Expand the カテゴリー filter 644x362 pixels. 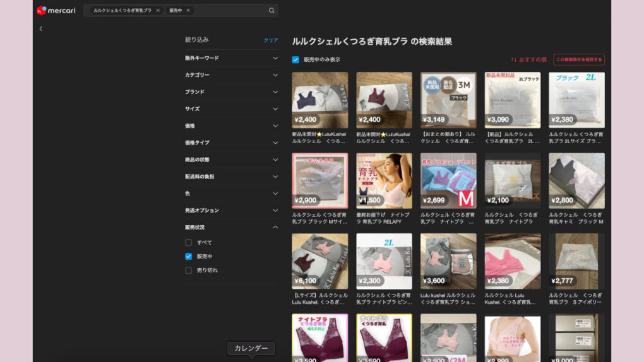[231, 75]
